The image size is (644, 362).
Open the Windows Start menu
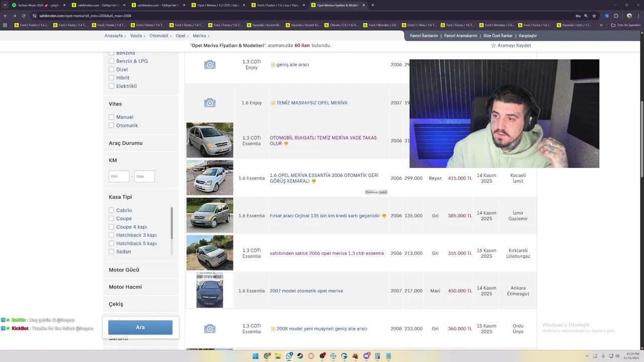(x=255, y=356)
